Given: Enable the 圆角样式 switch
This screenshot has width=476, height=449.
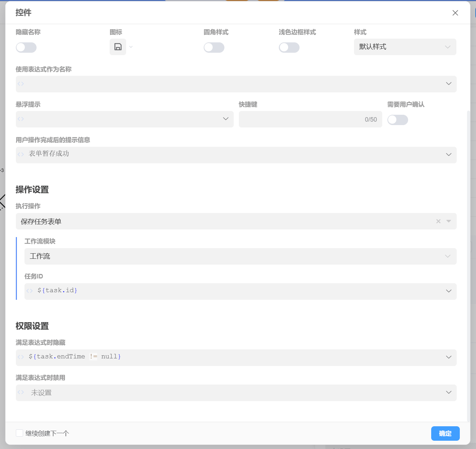Looking at the screenshot, I should [x=214, y=48].
